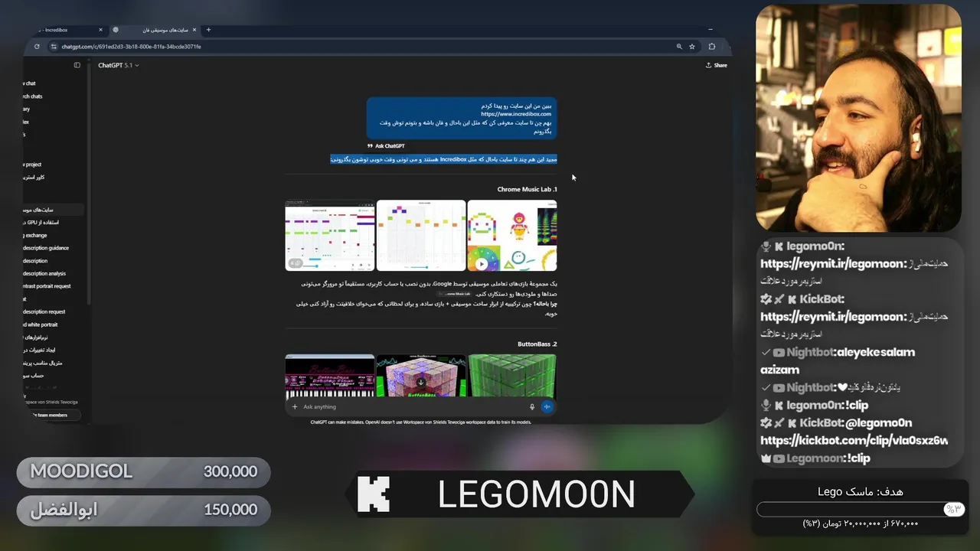The width and height of the screenshot is (980, 551).
Task: Open first Chrome Music Lab song maker thumbnail
Action: (330, 236)
